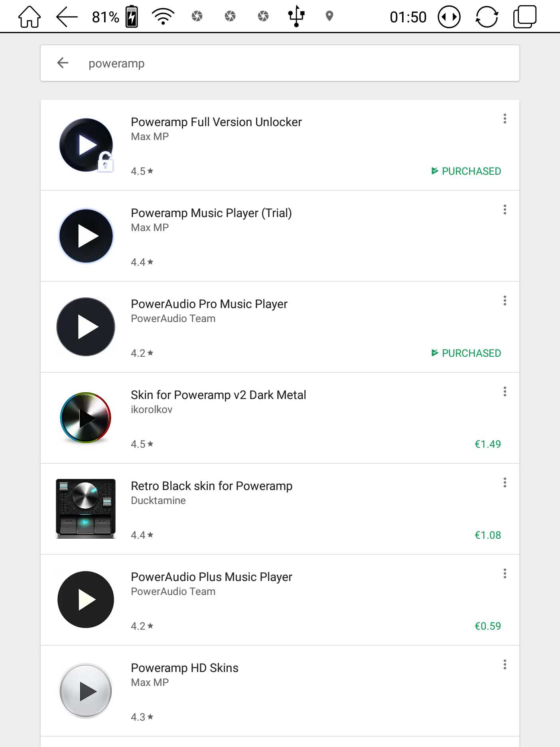Click the €1.49 price for Dark Metal skin

pos(487,444)
